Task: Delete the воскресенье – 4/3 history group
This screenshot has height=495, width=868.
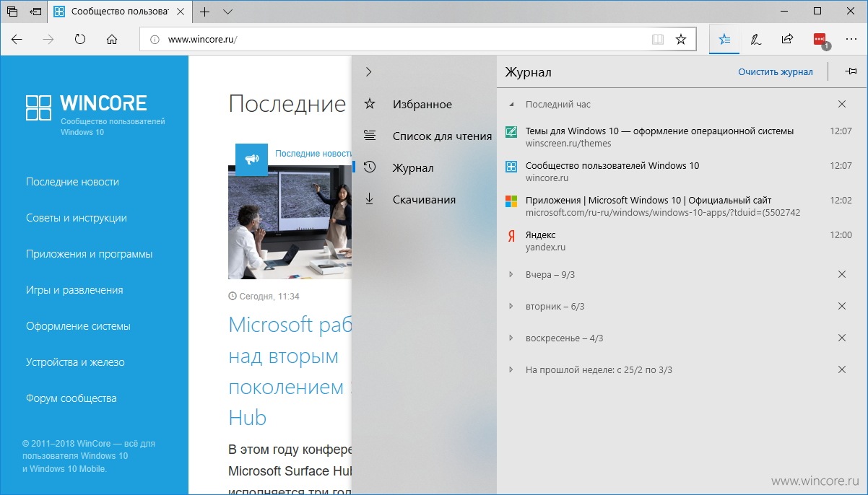Action: (841, 338)
